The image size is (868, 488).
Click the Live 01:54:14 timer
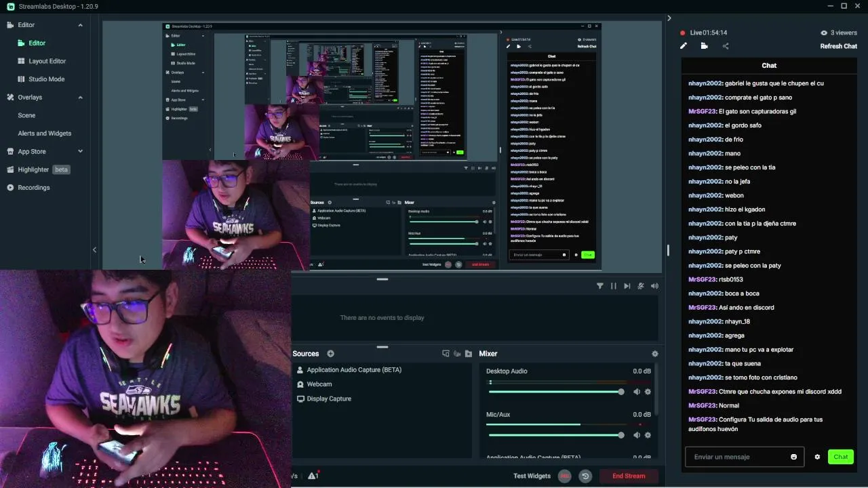(708, 33)
